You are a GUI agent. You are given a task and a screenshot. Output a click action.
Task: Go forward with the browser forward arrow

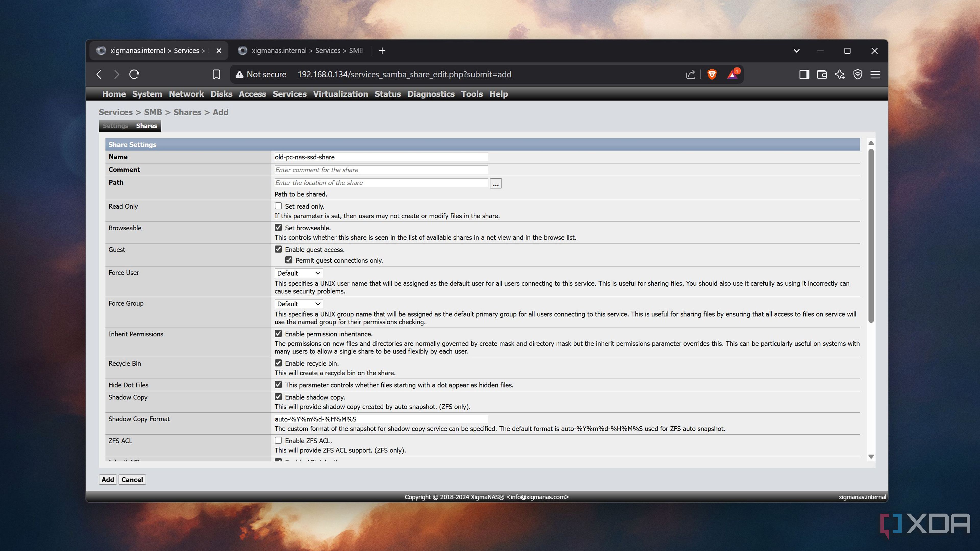[116, 74]
